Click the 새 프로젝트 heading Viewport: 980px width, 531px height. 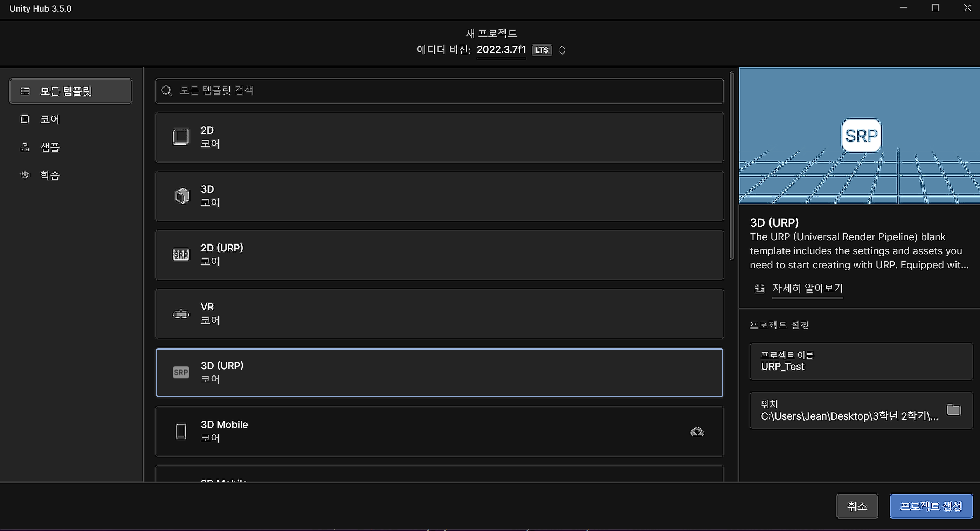pos(491,34)
